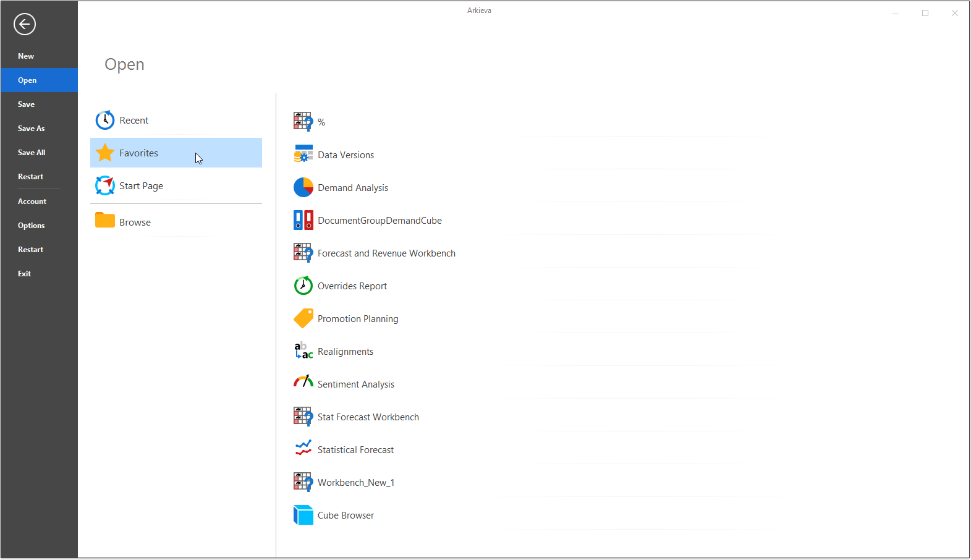
Task: Open Workbench_New_1 label
Action: tap(356, 483)
